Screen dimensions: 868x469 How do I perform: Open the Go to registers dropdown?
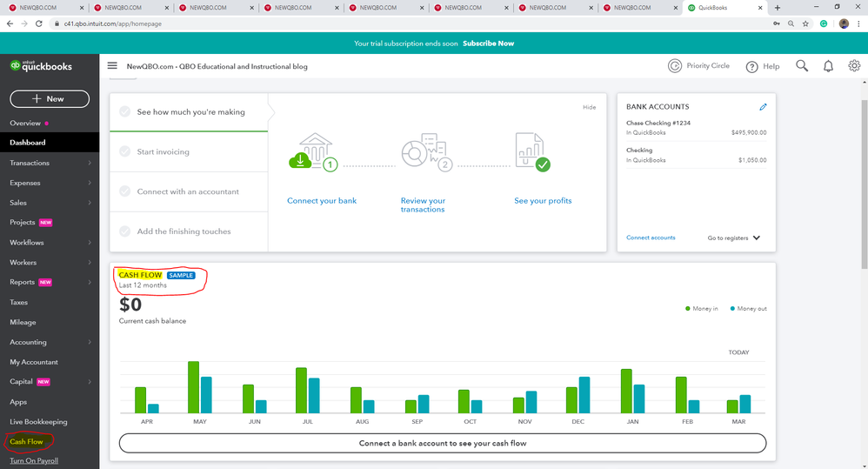734,238
